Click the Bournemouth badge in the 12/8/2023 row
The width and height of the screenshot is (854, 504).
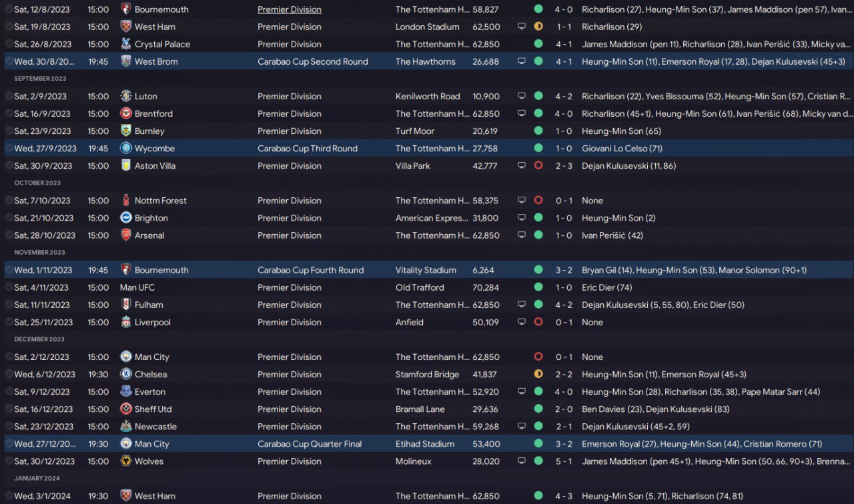[x=125, y=9]
